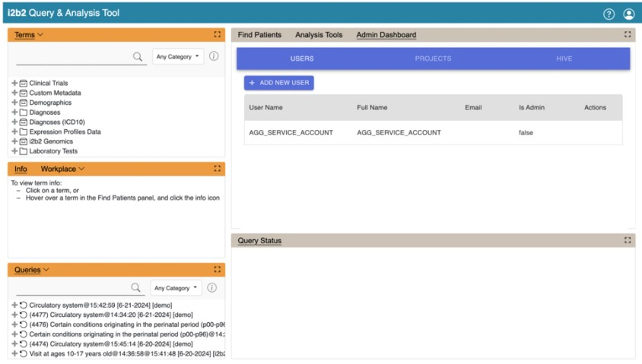
Task: Open Any Category dropdown in Terms panel
Action: [178, 57]
